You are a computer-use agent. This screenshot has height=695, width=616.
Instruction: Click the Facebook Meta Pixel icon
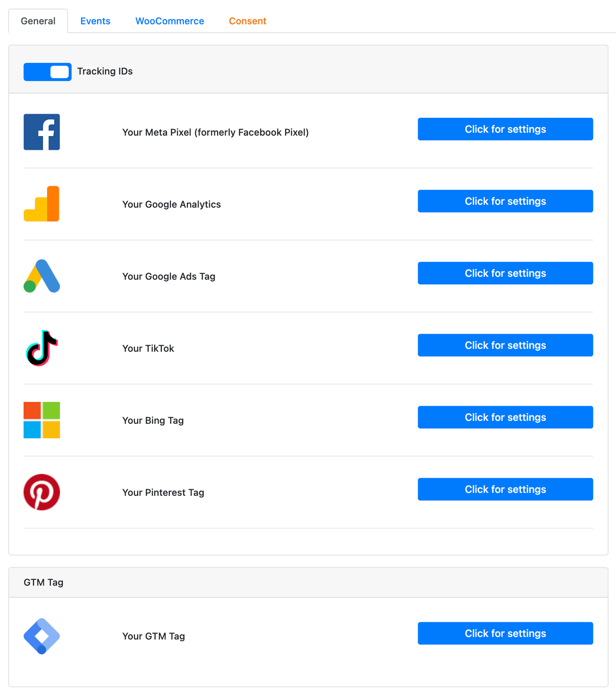pos(41,132)
